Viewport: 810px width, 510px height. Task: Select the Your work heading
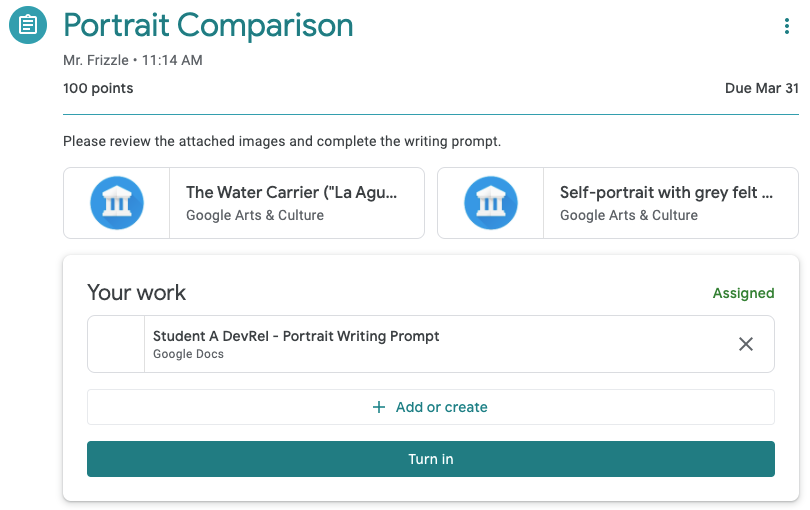136,292
